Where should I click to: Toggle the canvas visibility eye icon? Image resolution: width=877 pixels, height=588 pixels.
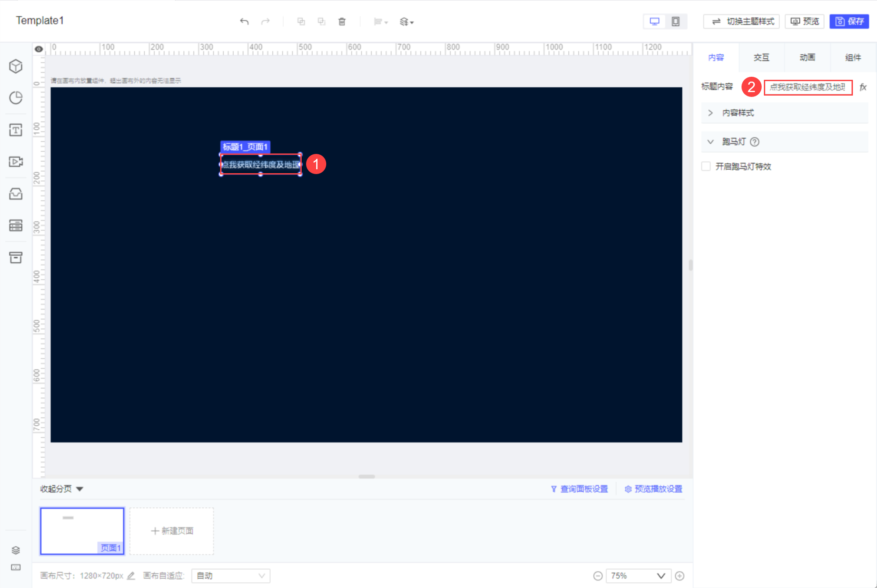tap(39, 49)
